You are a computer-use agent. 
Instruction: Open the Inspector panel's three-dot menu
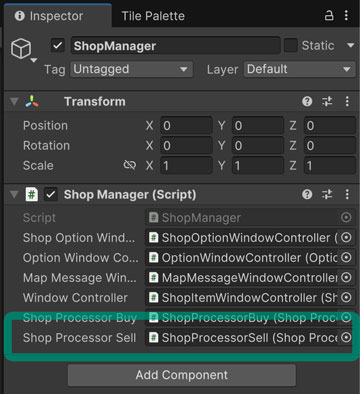click(x=346, y=15)
